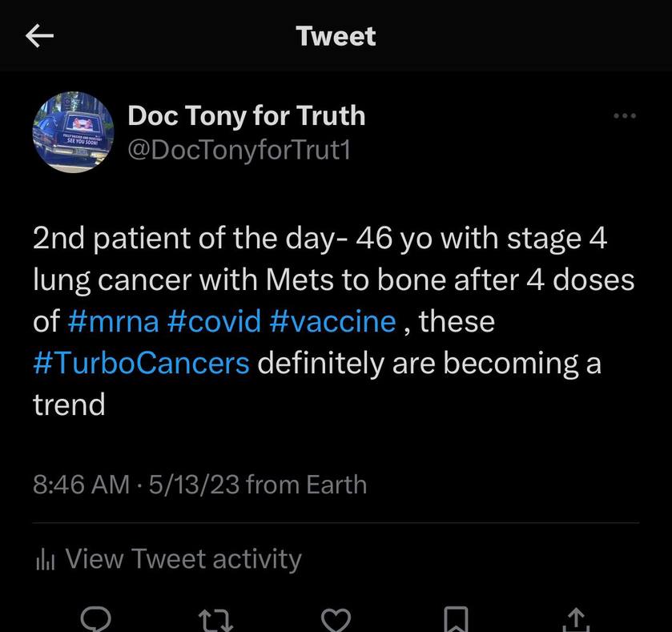
Task: Open the #mrna hashtag
Action: 113,321
